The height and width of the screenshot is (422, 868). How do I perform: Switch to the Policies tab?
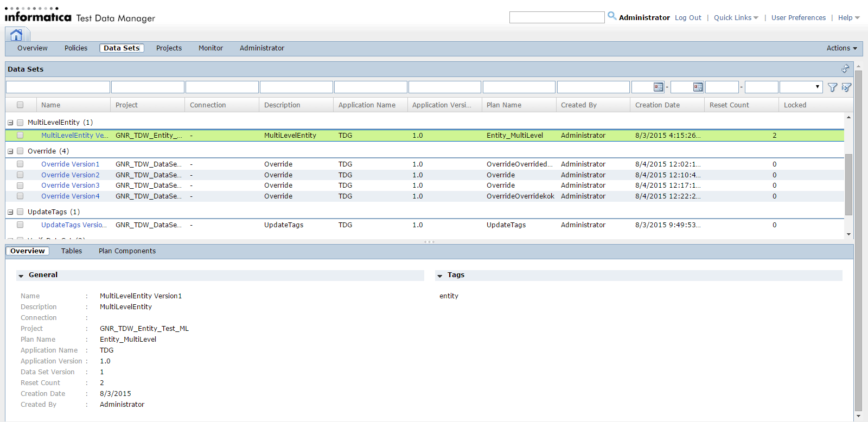76,48
